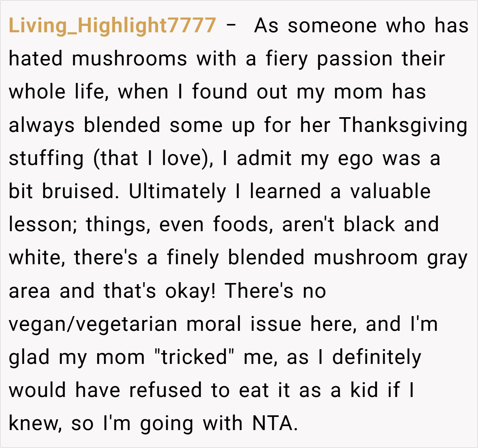
Task: Click the phrase "black and" in the text
Action: pyautogui.click(x=391, y=224)
